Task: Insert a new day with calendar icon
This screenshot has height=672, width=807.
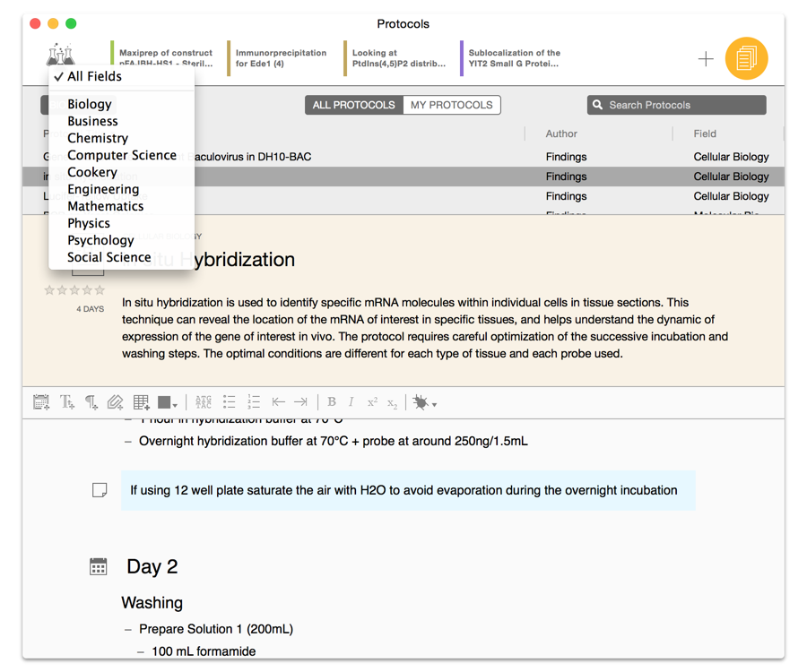Action: click(41, 403)
